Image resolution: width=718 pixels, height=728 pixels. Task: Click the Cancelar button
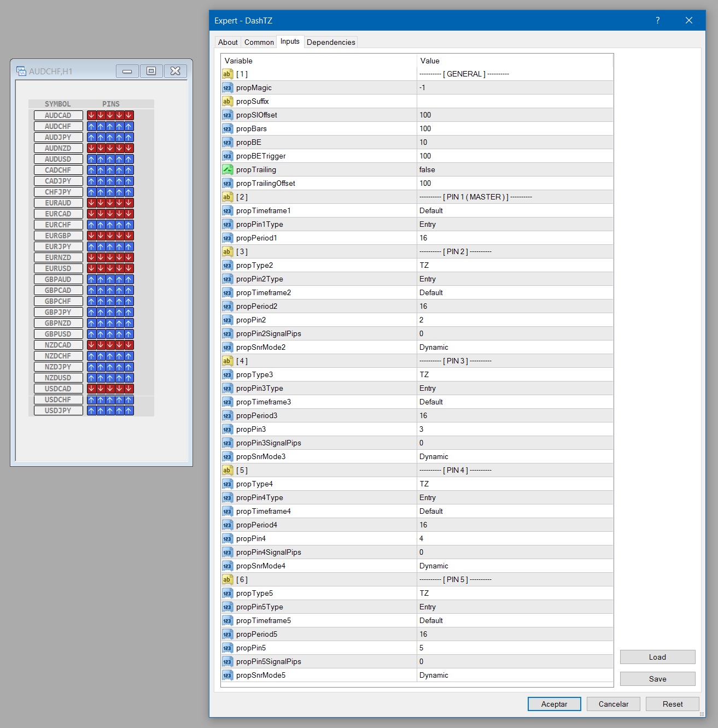[613, 704]
